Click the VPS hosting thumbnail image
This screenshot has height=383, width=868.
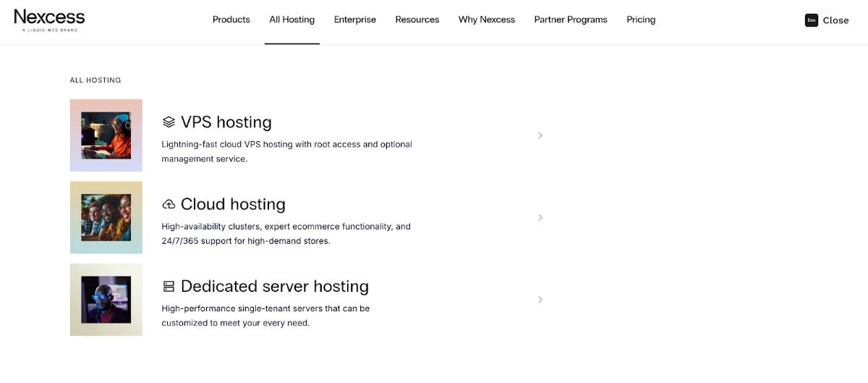(x=106, y=135)
